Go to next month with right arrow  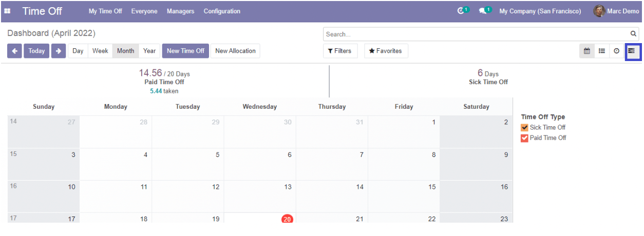click(59, 51)
